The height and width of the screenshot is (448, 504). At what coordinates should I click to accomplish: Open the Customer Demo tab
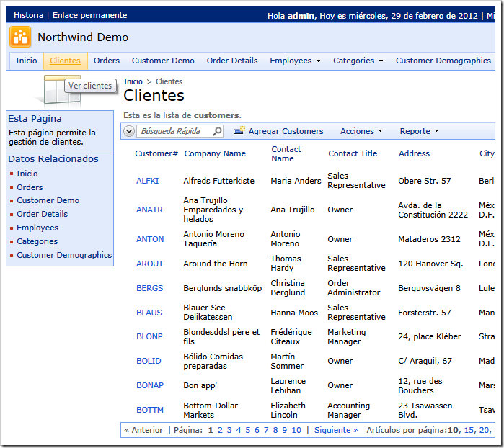[163, 61]
